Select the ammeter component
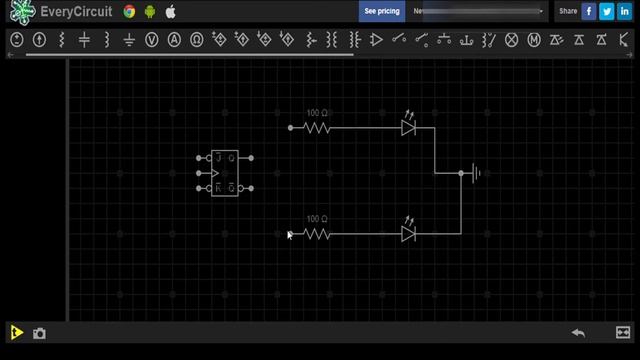 pos(174,40)
